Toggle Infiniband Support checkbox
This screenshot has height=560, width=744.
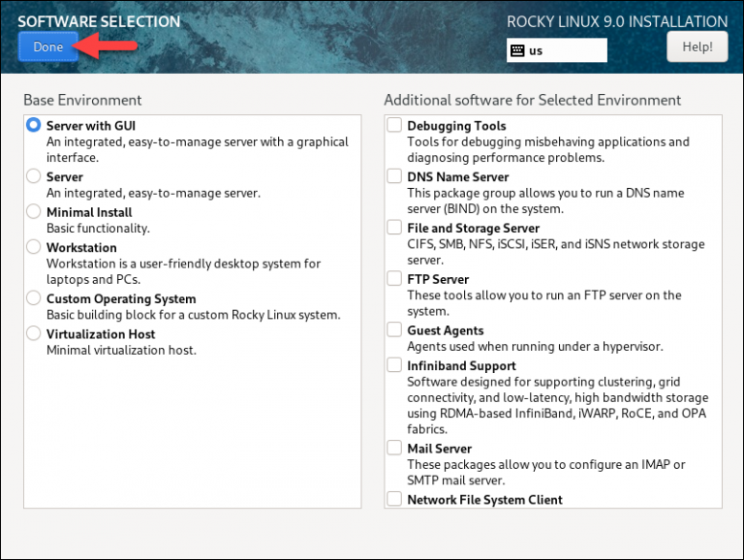[394, 365]
